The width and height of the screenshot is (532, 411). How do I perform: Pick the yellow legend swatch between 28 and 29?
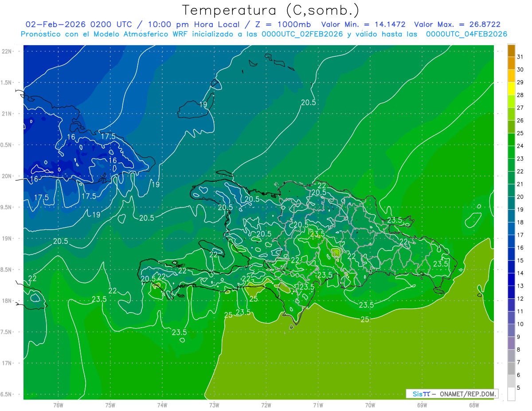click(x=511, y=89)
